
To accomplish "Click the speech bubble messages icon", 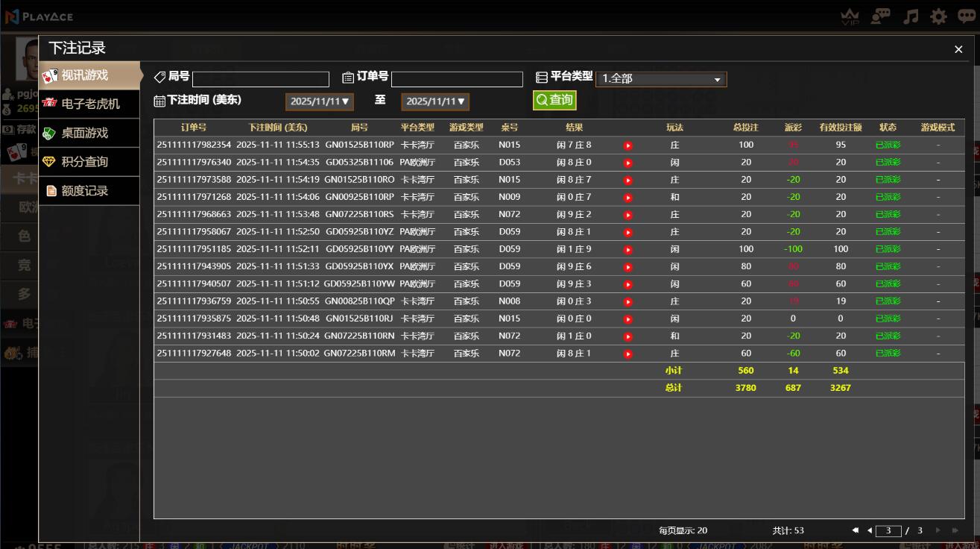I will click(x=967, y=16).
